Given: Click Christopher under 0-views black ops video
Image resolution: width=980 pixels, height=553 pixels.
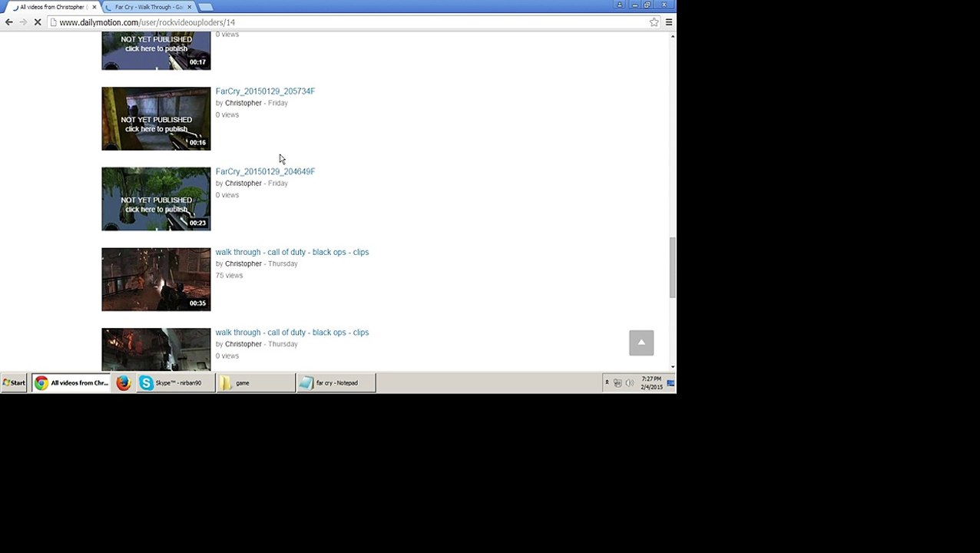Looking at the screenshot, I should [243, 344].
